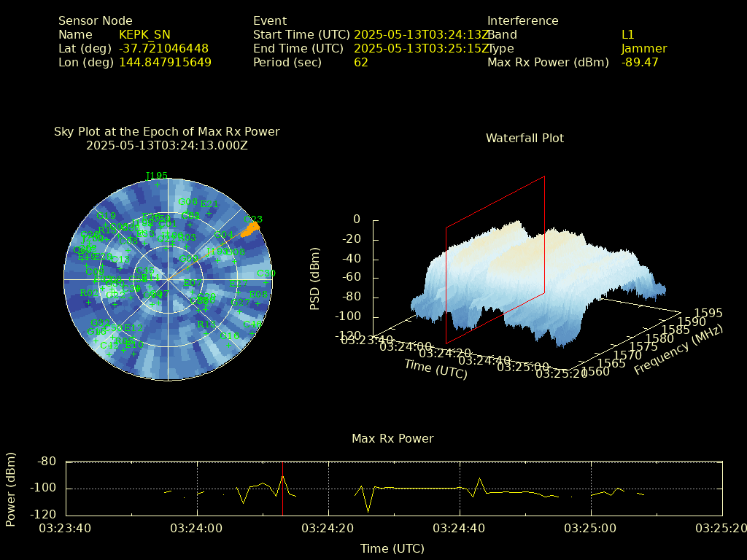Select the L1 band value

click(x=627, y=34)
